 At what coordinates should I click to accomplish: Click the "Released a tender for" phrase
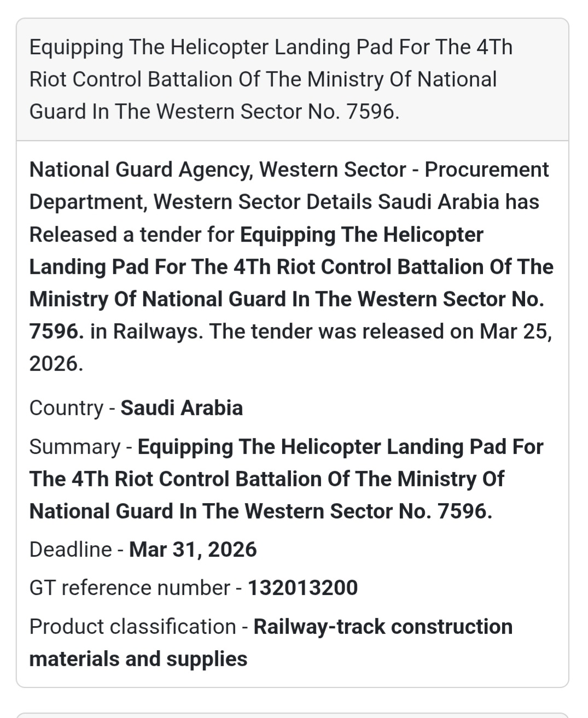134,235
